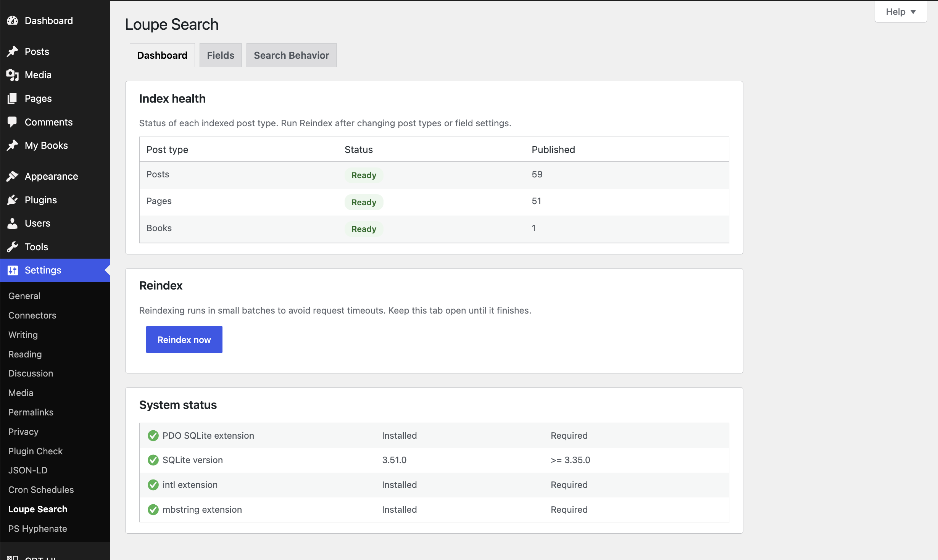
Task: Open the Fields tab
Action: click(x=221, y=55)
